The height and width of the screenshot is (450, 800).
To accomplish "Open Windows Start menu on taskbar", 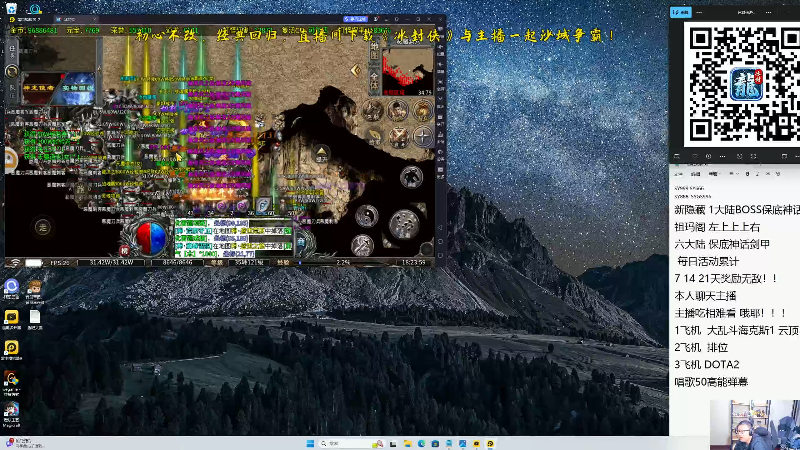I will click(310, 443).
